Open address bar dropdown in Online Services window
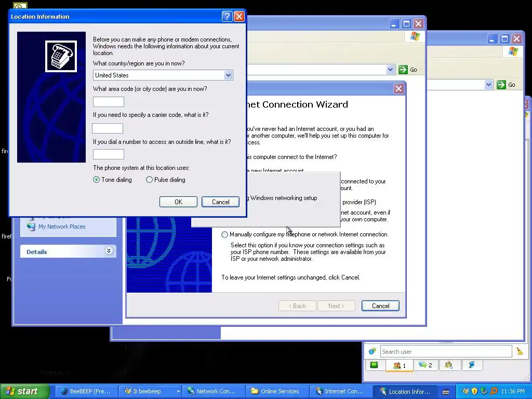Image resolution: width=532 pixels, height=399 pixels. 488,85
